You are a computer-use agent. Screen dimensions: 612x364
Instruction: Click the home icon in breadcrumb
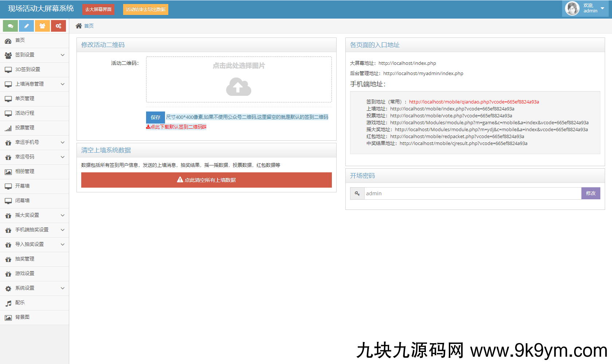pyautogui.click(x=79, y=26)
